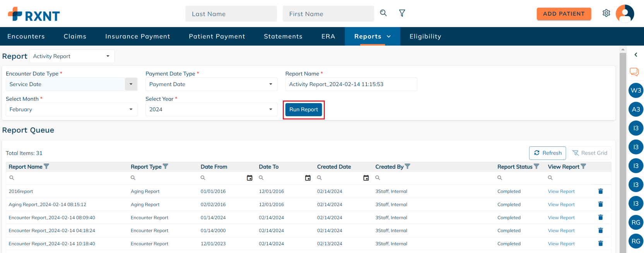The width and height of the screenshot is (644, 253).
Task: Open the chat messages icon in sidebar
Action: (x=634, y=72)
